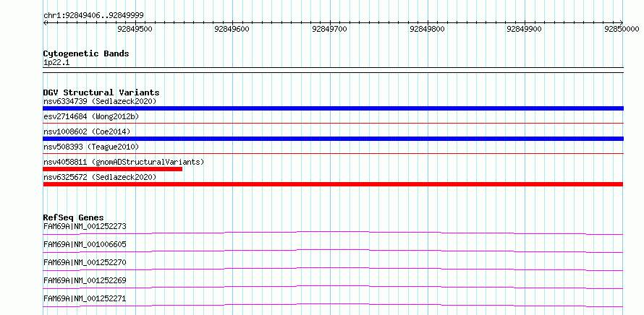Click the 1p22.1 band label

[56, 62]
